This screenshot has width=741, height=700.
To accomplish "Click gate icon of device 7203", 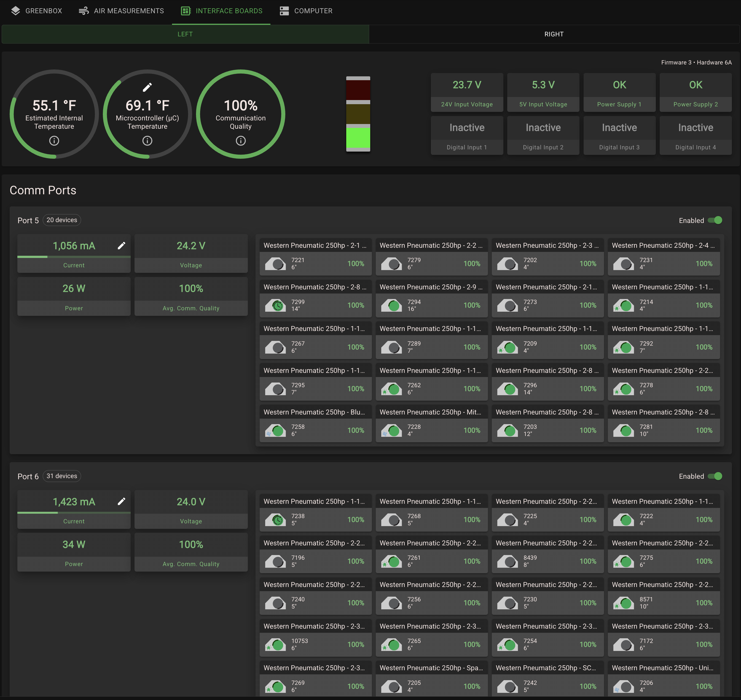I will coord(508,430).
